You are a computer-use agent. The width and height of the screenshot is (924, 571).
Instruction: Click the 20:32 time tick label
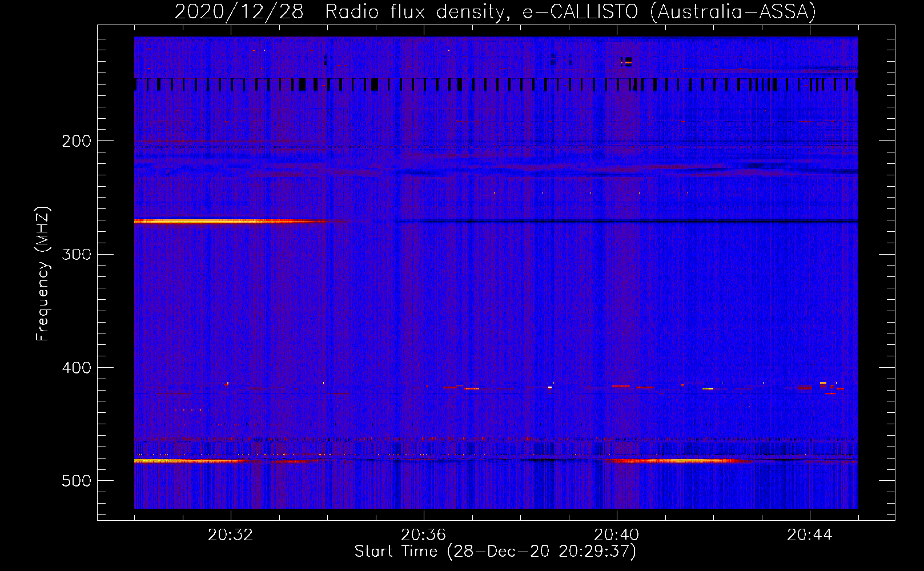[231, 535]
